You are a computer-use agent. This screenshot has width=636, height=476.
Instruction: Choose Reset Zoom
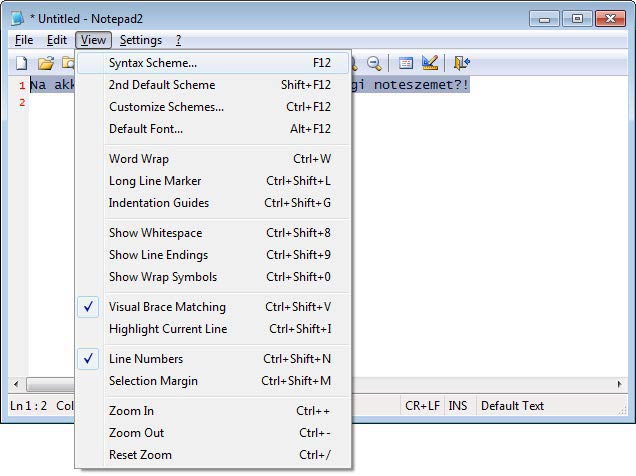[213, 454]
